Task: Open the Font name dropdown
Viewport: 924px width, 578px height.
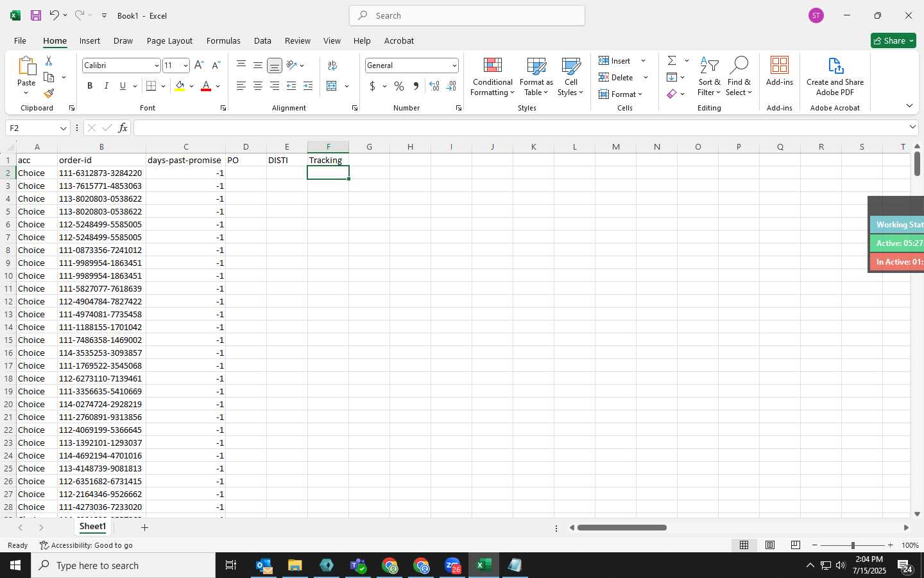Action: (156, 66)
